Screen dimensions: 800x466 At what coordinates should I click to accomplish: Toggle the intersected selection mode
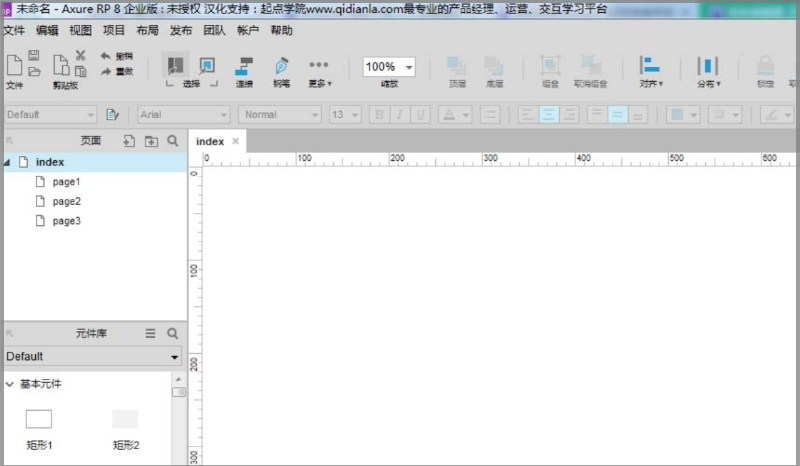click(x=175, y=66)
